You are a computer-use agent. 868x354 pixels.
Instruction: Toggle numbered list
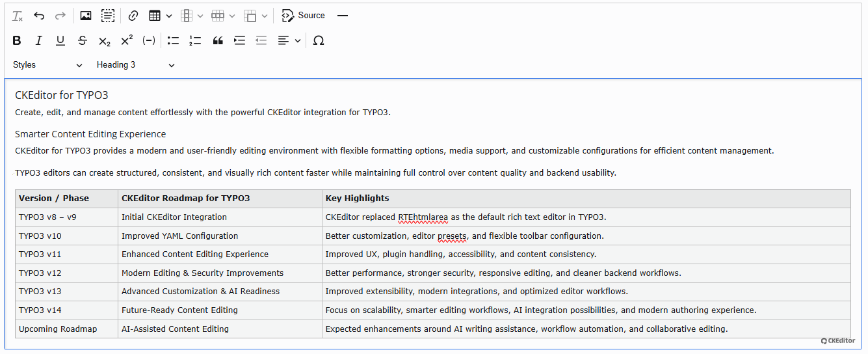[x=195, y=40]
